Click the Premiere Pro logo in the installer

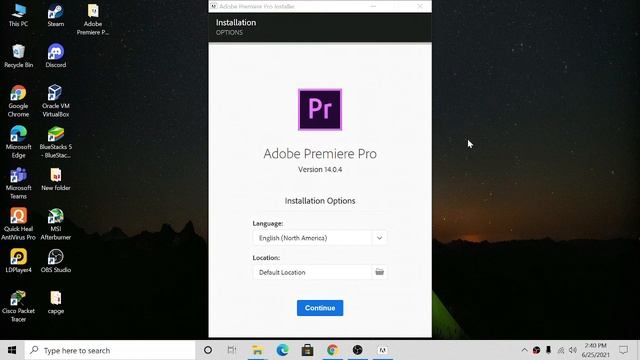pyautogui.click(x=320, y=109)
